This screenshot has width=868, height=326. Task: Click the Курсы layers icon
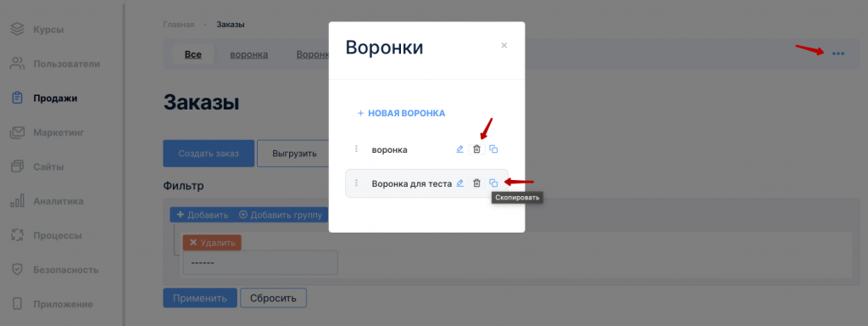[17, 30]
